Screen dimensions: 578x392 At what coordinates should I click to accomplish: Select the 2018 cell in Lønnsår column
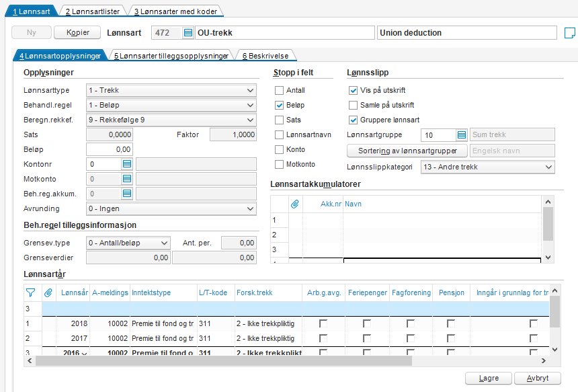tap(73, 323)
